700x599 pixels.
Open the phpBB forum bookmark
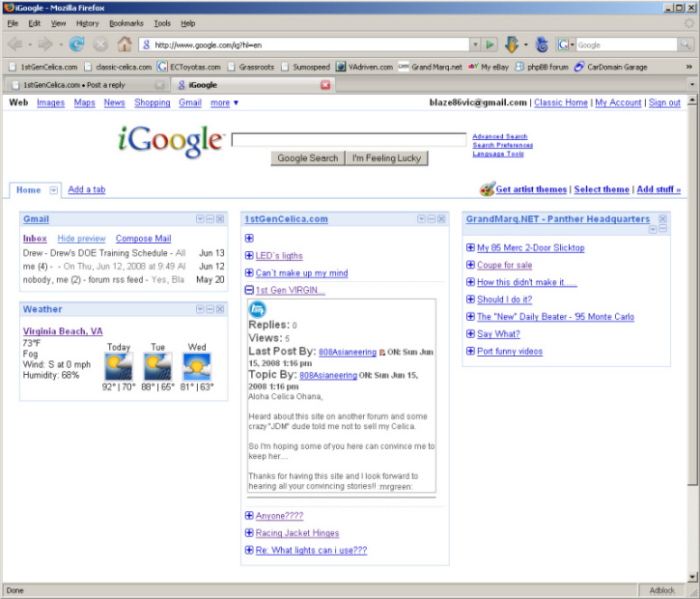coord(542,67)
